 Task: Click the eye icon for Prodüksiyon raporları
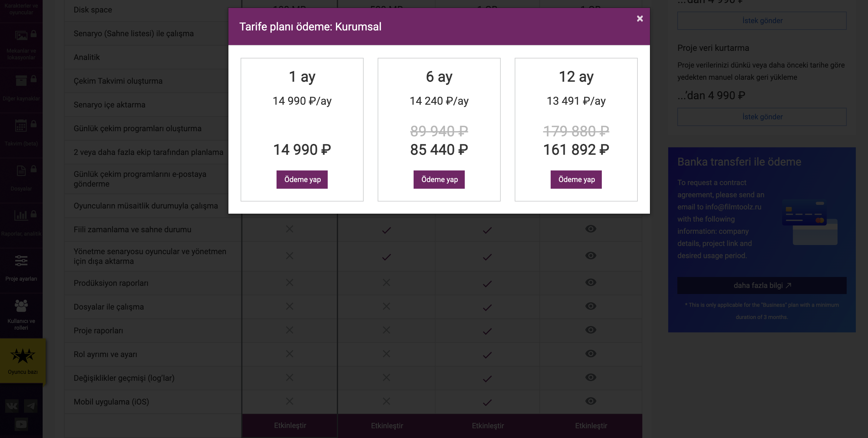click(590, 282)
